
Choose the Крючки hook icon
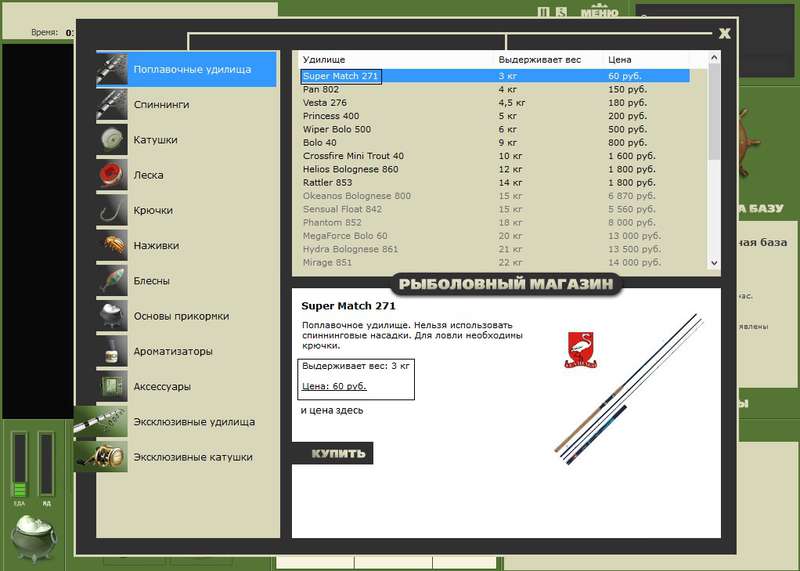[x=112, y=210]
